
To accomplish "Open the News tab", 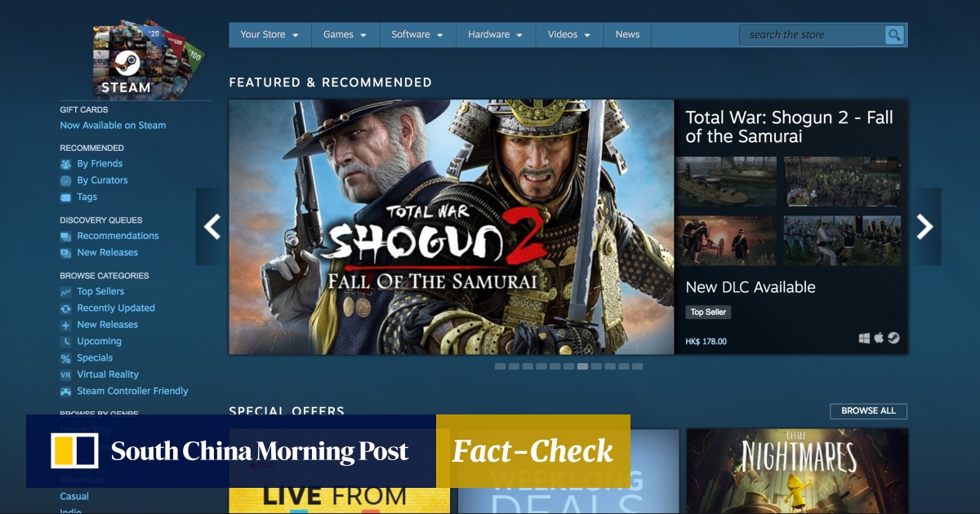I will click(627, 34).
